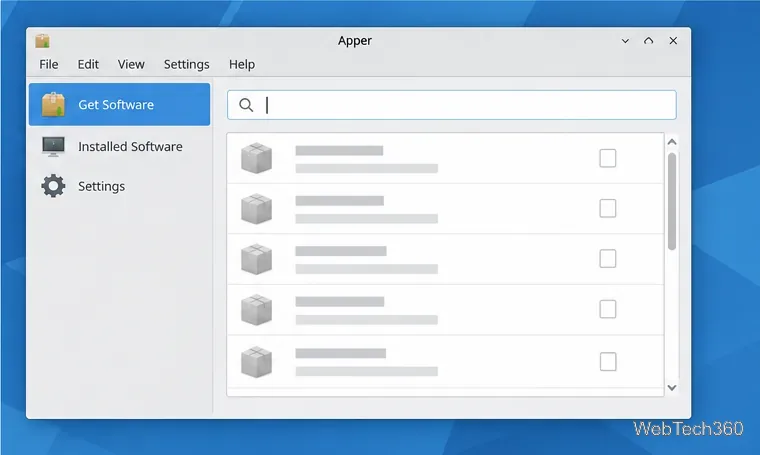Click the third package box icon
Viewport: 760px width, 455px height.
pyautogui.click(x=256, y=259)
